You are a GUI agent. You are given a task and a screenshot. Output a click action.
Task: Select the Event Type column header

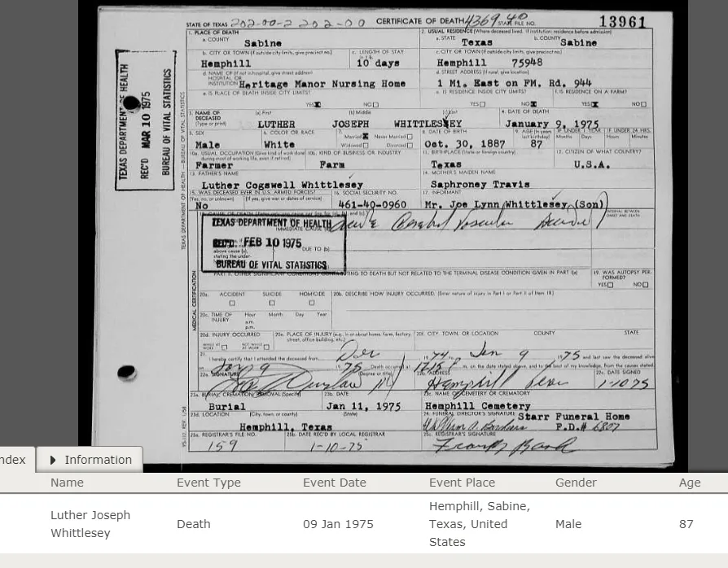coord(208,483)
